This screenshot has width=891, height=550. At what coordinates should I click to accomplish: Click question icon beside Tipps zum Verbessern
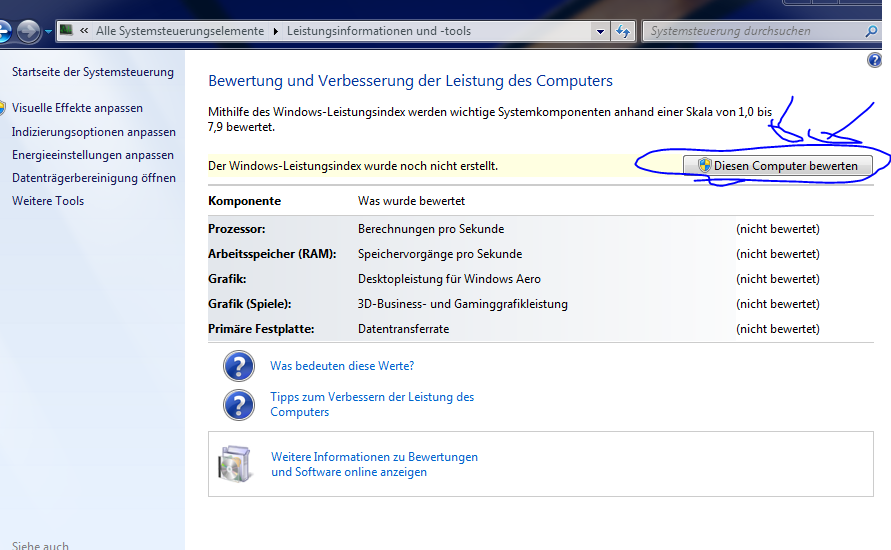239,405
